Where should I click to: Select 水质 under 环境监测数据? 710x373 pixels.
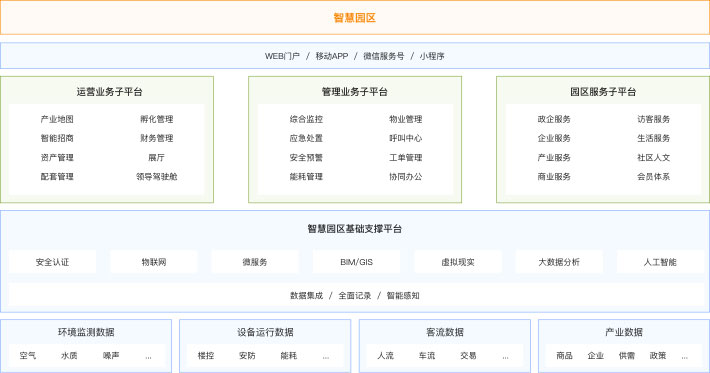pyautogui.click(x=69, y=356)
